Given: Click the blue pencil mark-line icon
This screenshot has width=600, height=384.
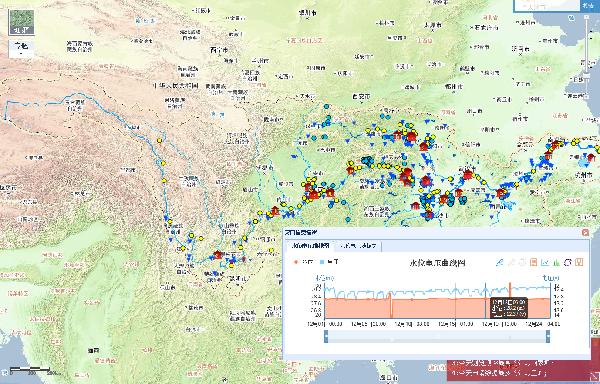Looking at the screenshot, I should pyautogui.click(x=499, y=262).
